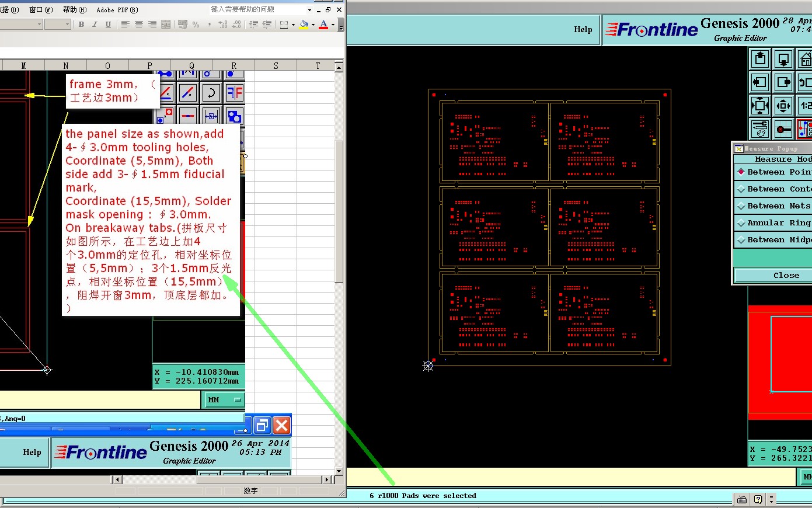Toggle Italic formatting in Excel toolbar
Viewport: 812px width, 508px height.
[95, 25]
